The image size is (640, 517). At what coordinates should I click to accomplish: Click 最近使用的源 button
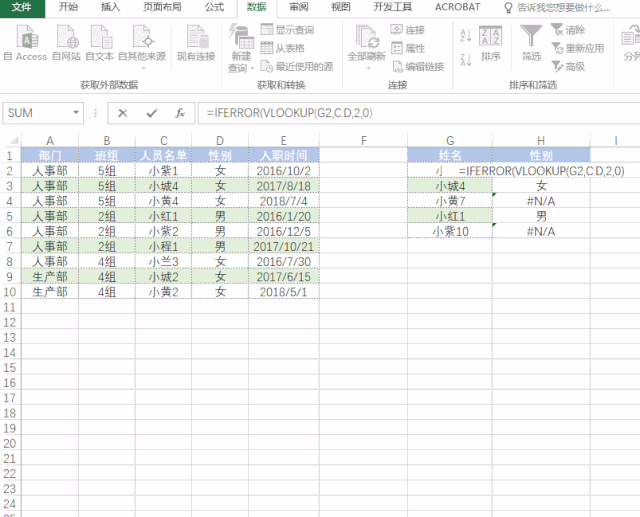point(297,67)
